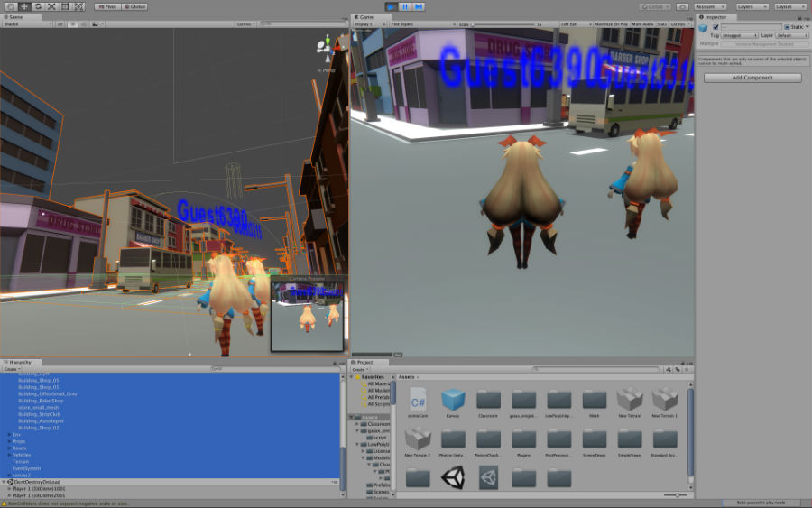The width and height of the screenshot is (812, 508).
Task: Pause the running game
Action: [x=405, y=6]
